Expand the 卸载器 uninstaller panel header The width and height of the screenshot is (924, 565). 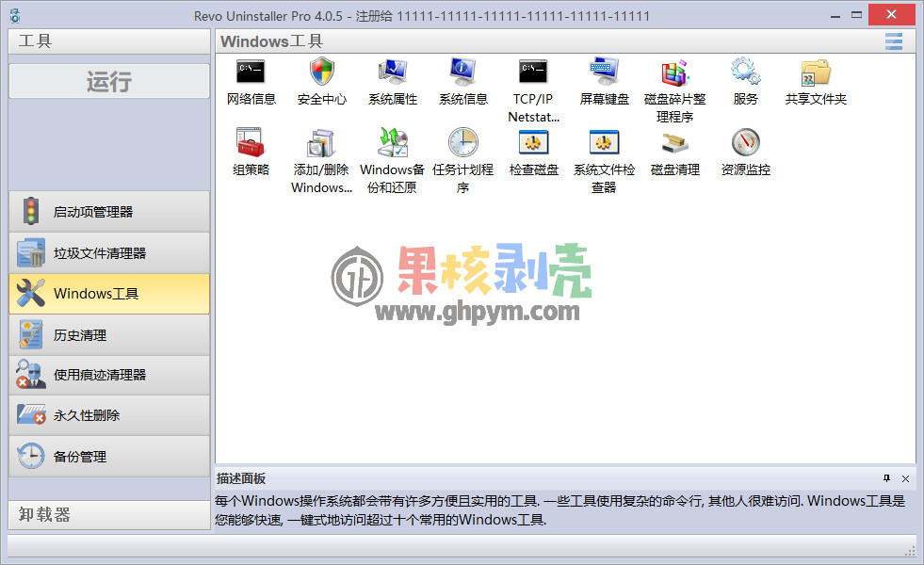[109, 514]
